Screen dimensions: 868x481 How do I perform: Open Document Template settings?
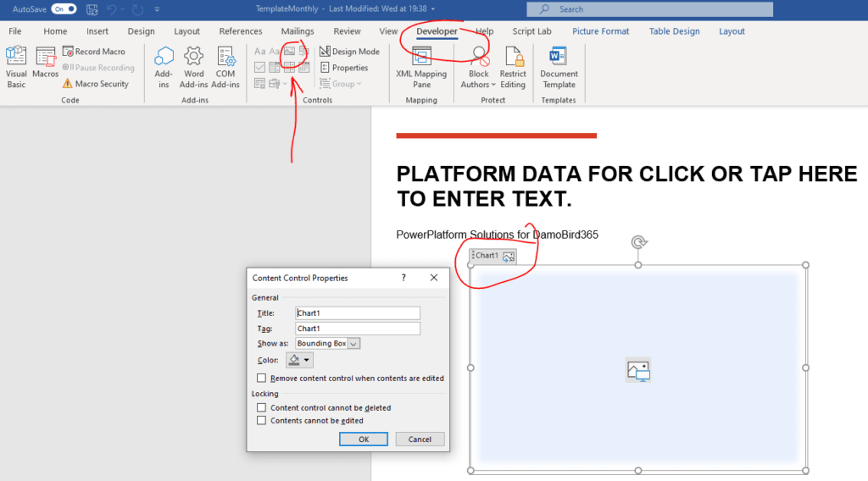coord(559,58)
